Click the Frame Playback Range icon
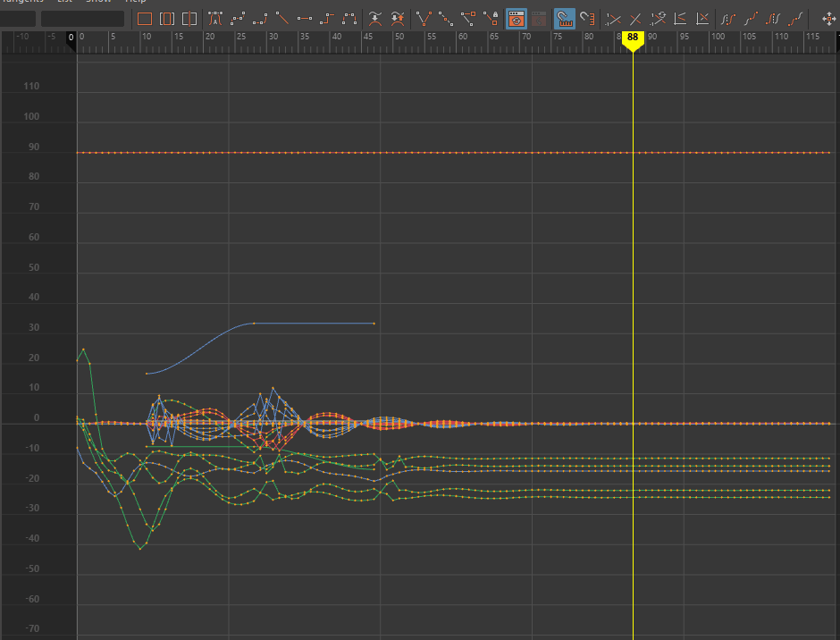 click(167, 20)
